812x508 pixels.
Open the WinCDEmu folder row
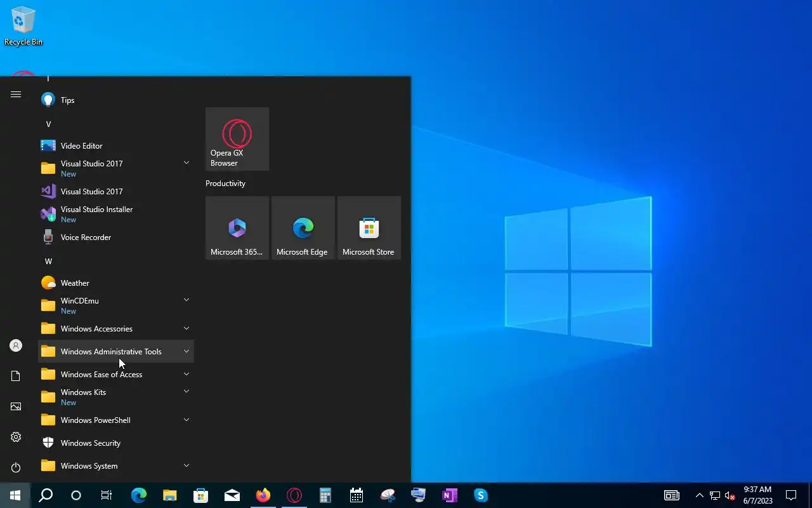coord(116,305)
